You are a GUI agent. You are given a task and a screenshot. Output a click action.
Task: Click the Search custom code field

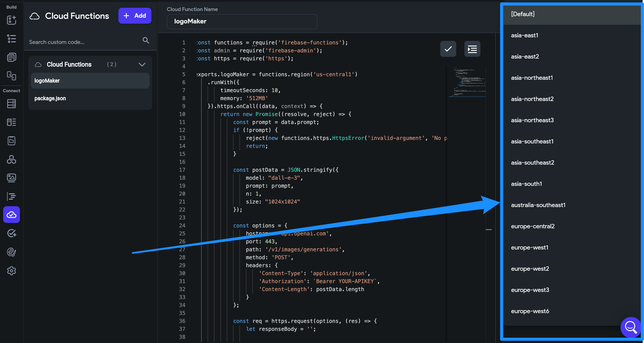pos(85,42)
